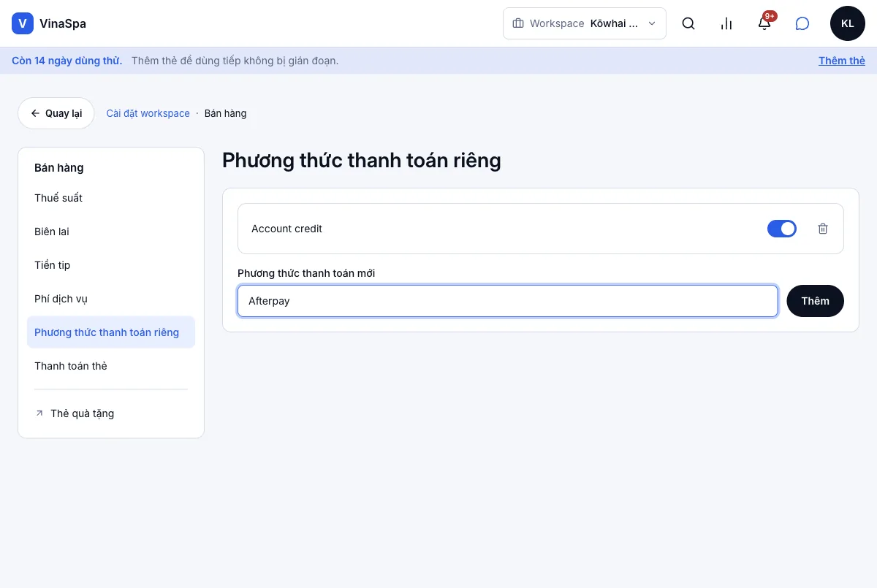
Task: Open the Cài đặt workspace breadcrumb link
Action: click(x=148, y=113)
